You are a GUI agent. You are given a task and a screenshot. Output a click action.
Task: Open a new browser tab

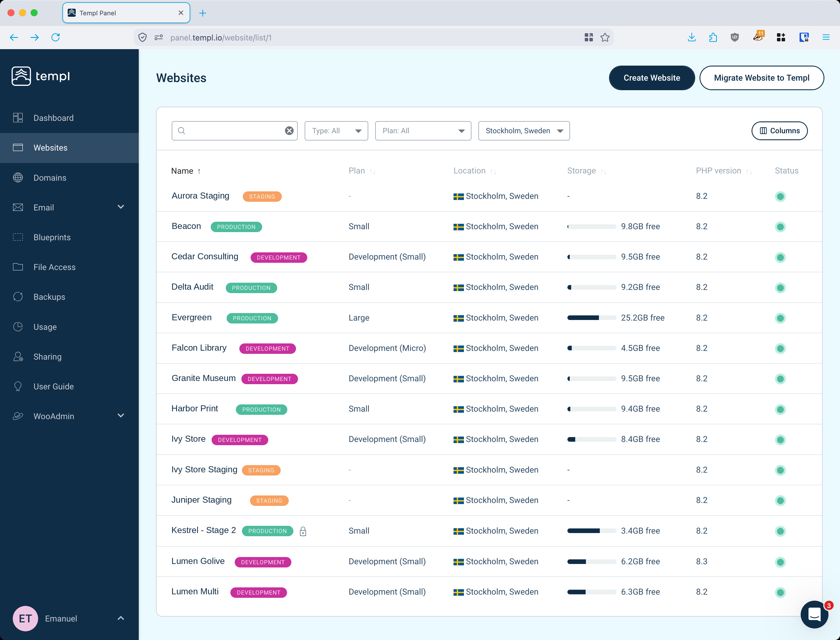point(203,13)
